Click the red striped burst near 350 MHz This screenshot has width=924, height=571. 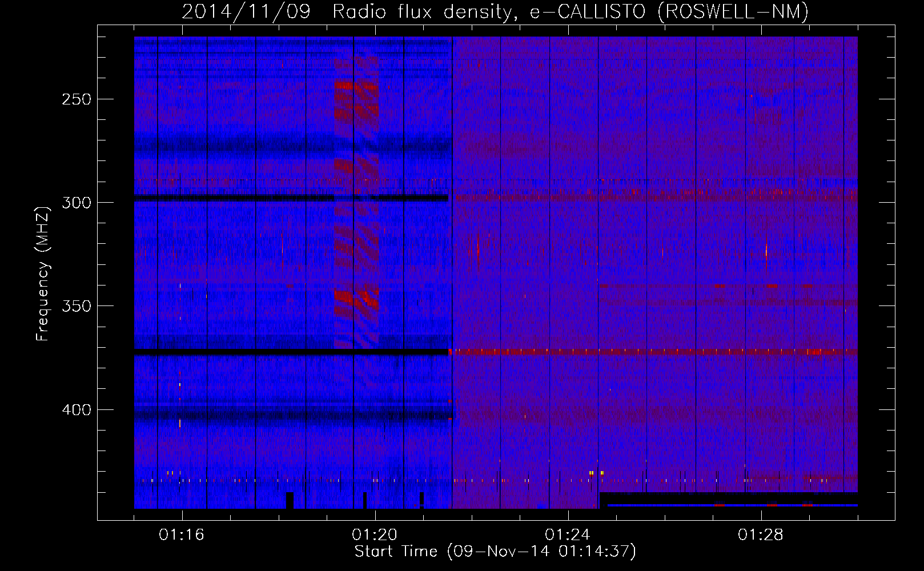pyautogui.click(x=356, y=299)
